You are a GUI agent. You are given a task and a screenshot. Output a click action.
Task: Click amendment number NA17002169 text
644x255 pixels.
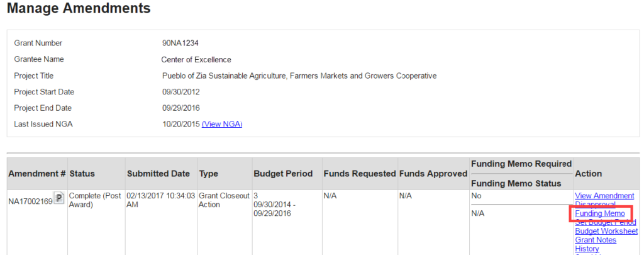[x=30, y=200]
